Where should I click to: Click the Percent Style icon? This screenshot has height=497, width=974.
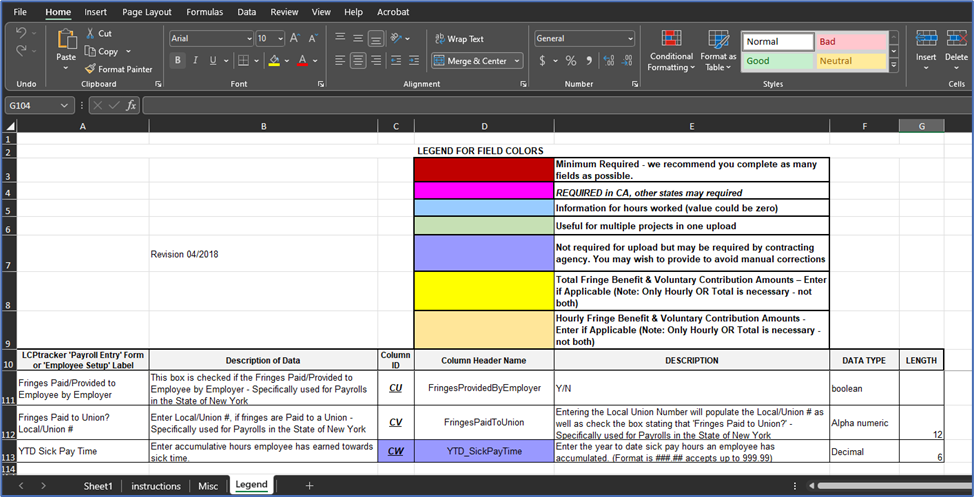571,61
